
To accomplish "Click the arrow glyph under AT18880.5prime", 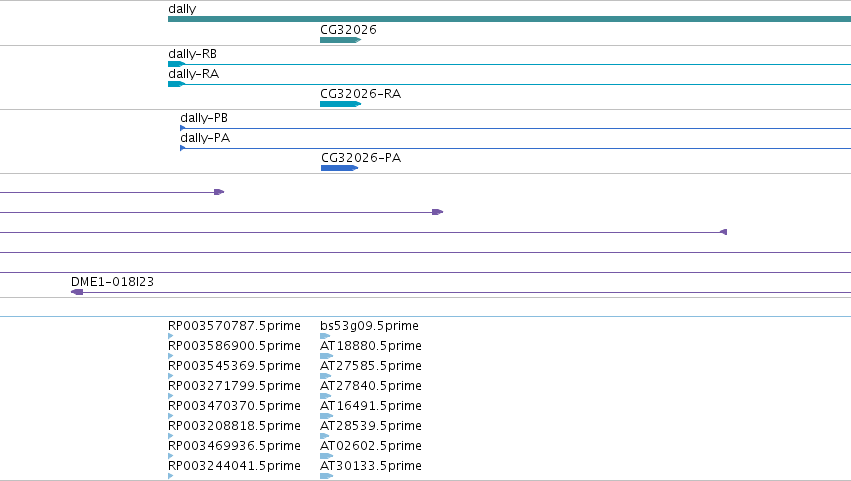I will (326, 356).
